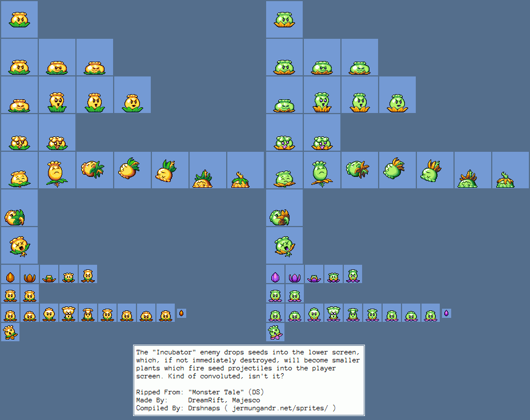Viewport: 530px width, 420px height.
Task: Choose the small yellow sprout emerging from brown pod
Action: point(49,278)
